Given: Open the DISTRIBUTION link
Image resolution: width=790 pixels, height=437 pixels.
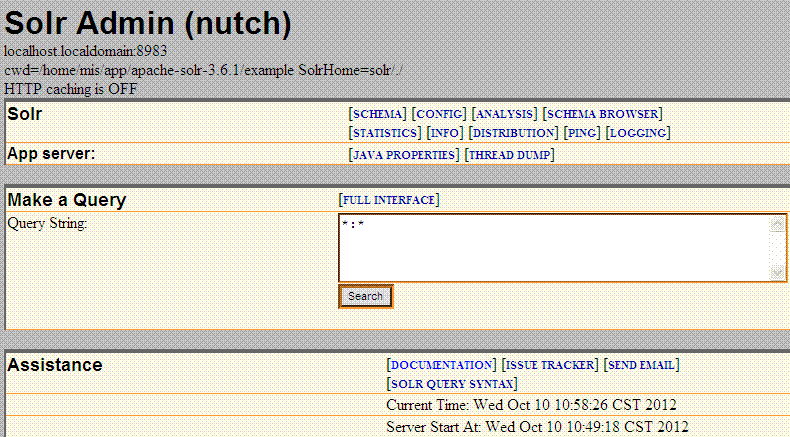Looking at the screenshot, I should 513,133.
